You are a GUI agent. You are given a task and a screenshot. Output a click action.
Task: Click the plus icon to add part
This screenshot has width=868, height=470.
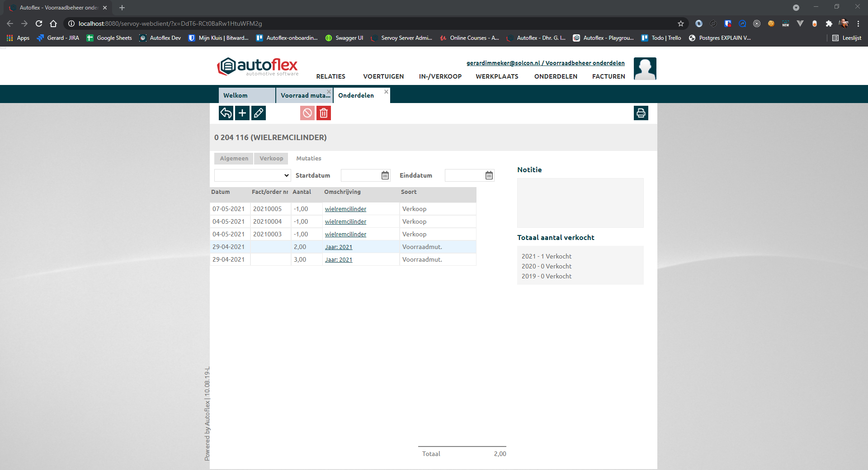click(242, 113)
